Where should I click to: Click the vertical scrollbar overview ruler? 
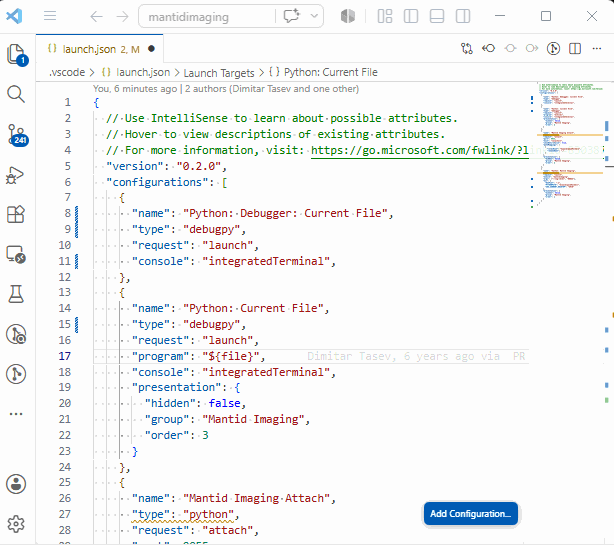tap(607, 313)
